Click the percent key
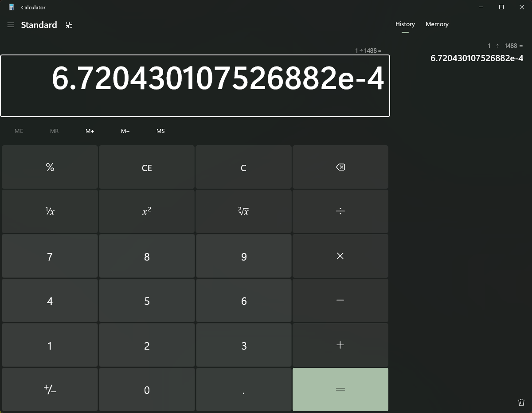 tap(50, 167)
